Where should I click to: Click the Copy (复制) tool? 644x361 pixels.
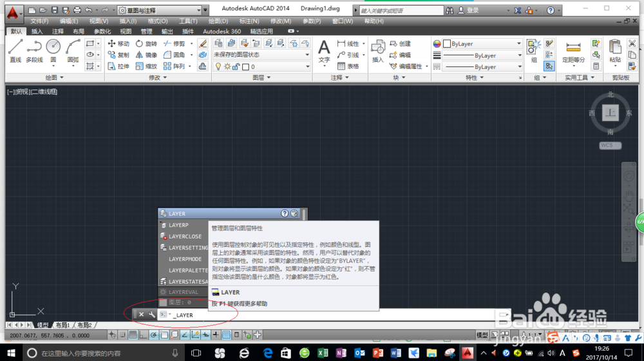click(x=118, y=55)
